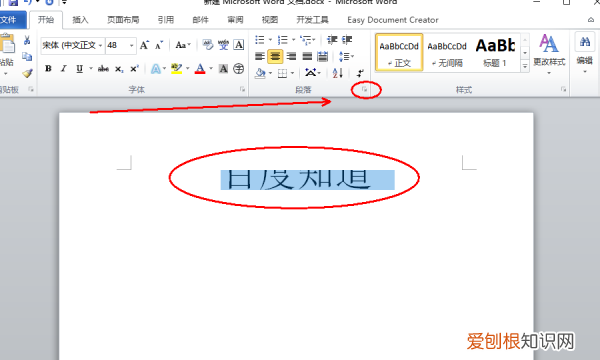This screenshot has height=360, width=600.
Task: Undo the last action
Action: pos(28,2)
